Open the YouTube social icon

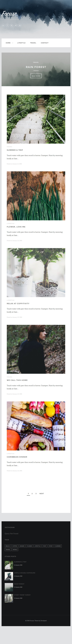pyautogui.click(x=20, y=25)
